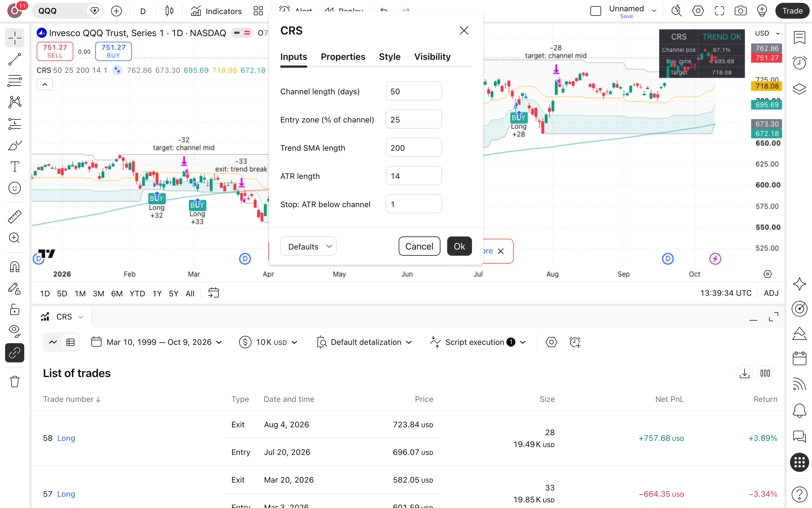
Task: Open the calendar panel in the right sidebar
Action: 799,358
